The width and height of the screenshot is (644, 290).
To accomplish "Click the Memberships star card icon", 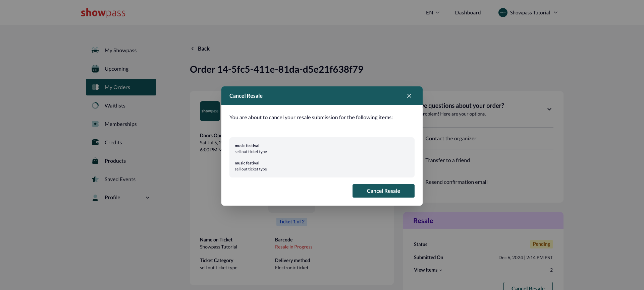I will [x=95, y=124].
